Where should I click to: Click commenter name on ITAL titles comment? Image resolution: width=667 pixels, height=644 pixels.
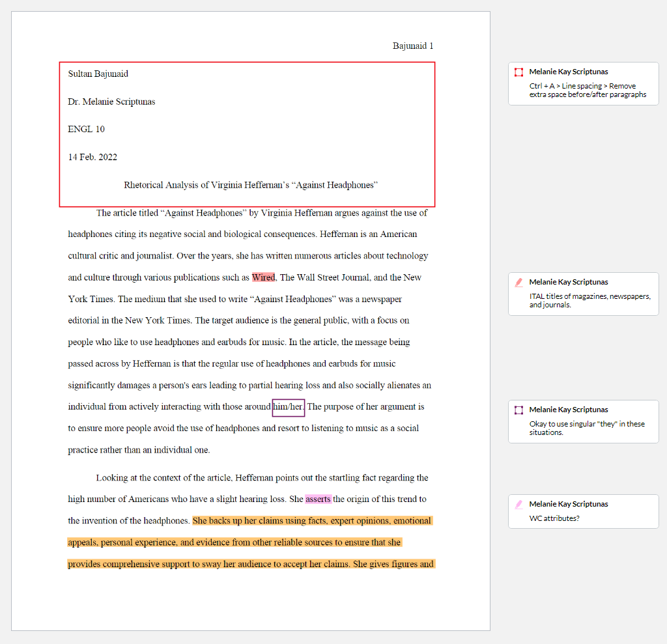(x=568, y=282)
